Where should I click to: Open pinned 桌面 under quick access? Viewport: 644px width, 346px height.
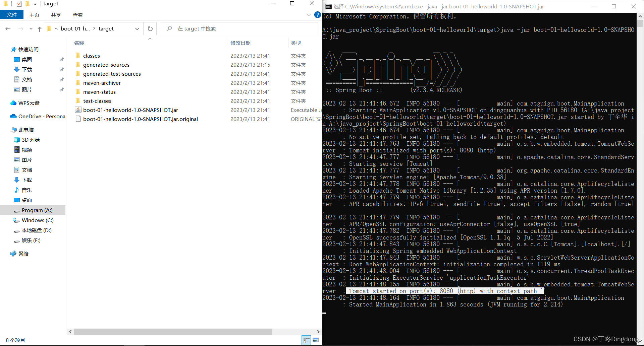(27, 59)
